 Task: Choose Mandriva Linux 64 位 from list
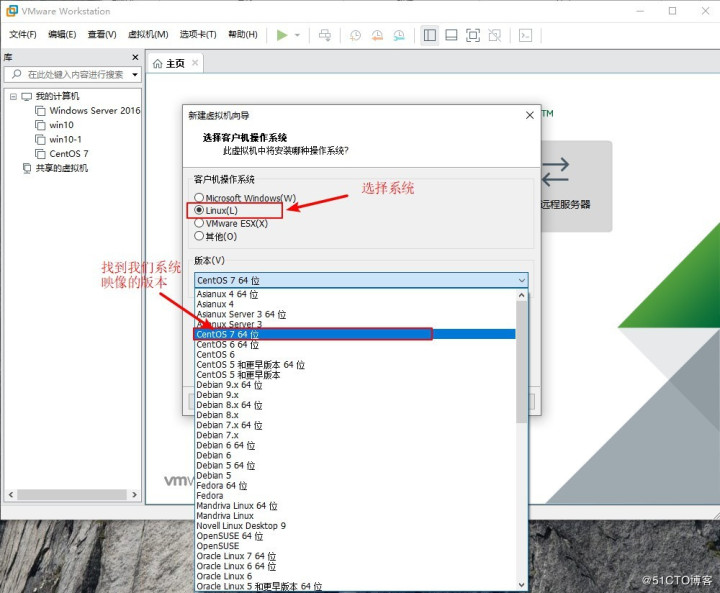[x=354, y=506]
